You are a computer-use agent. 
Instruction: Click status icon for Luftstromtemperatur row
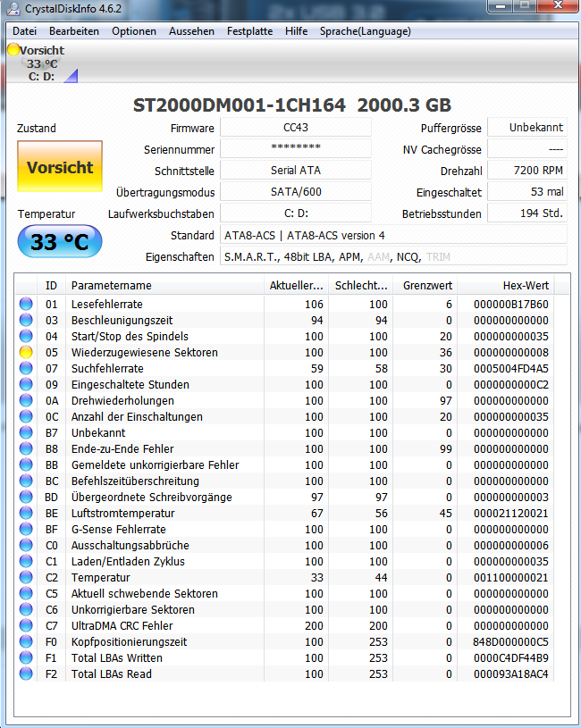pos(26,513)
